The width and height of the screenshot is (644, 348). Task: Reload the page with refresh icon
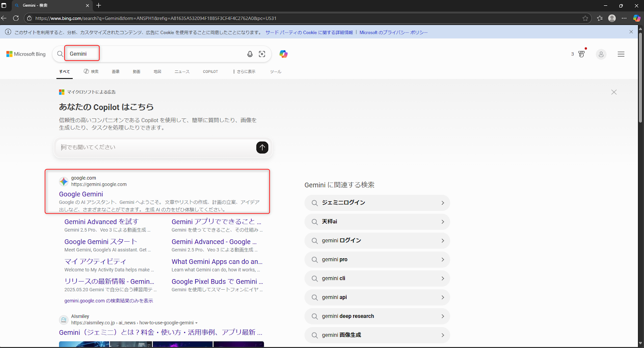[16, 18]
